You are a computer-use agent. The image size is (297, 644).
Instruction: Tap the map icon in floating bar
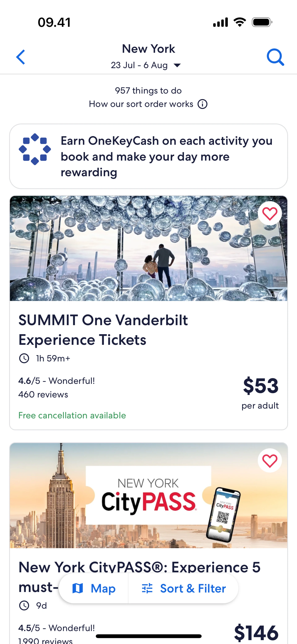click(x=77, y=588)
